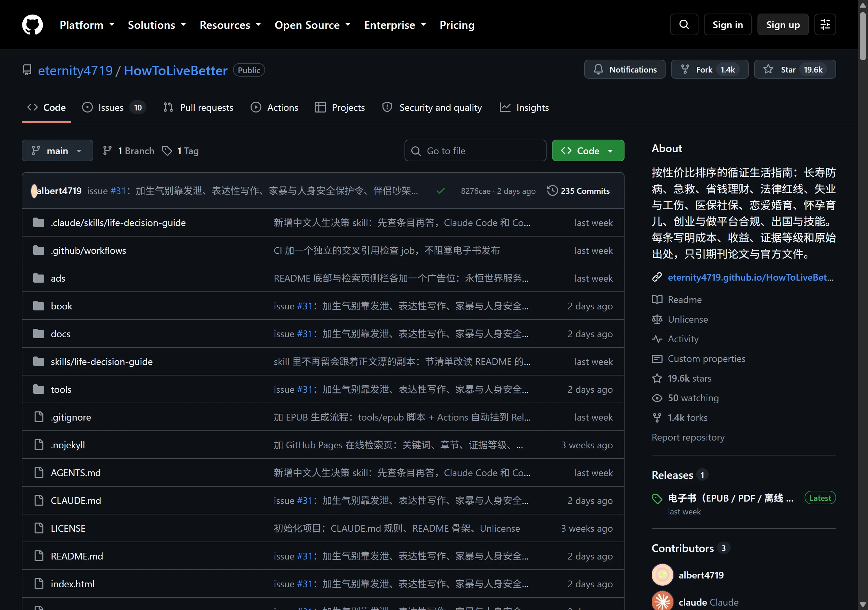This screenshot has height=610, width=868.
Task: Click the 8276cae commit hash
Action: (476, 191)
